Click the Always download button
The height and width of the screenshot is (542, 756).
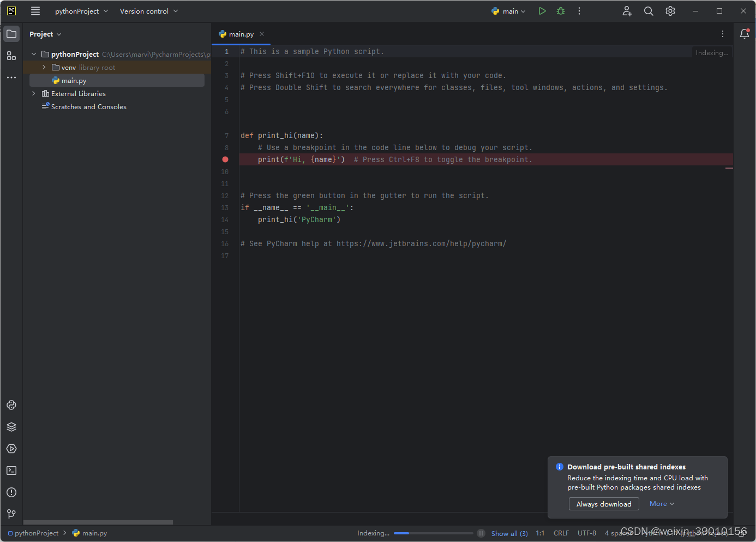click(x=603, y=503)
